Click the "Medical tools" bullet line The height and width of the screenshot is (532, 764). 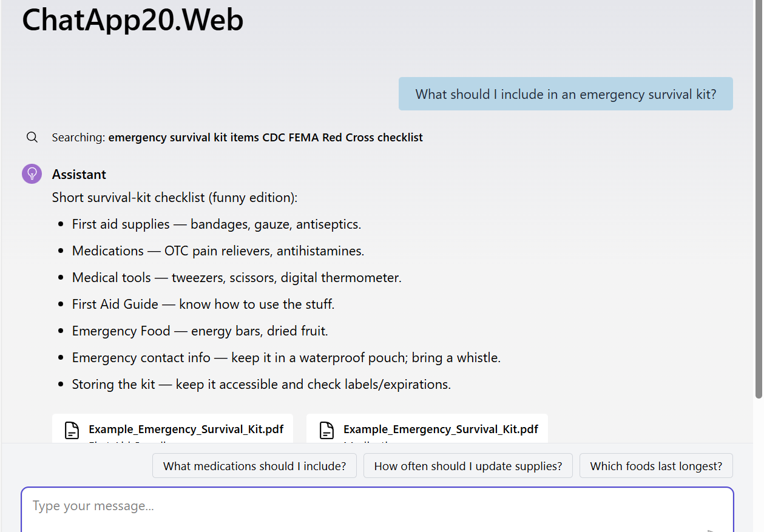(237, 278)
